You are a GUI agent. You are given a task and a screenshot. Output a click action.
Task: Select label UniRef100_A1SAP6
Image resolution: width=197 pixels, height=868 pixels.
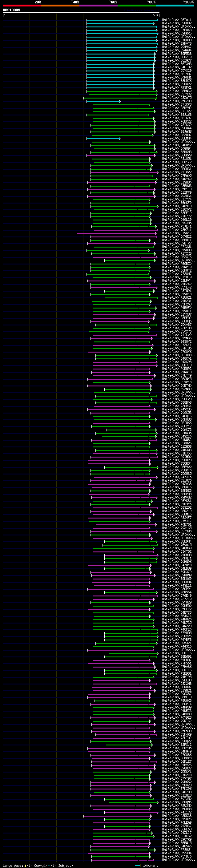point(176,819)
